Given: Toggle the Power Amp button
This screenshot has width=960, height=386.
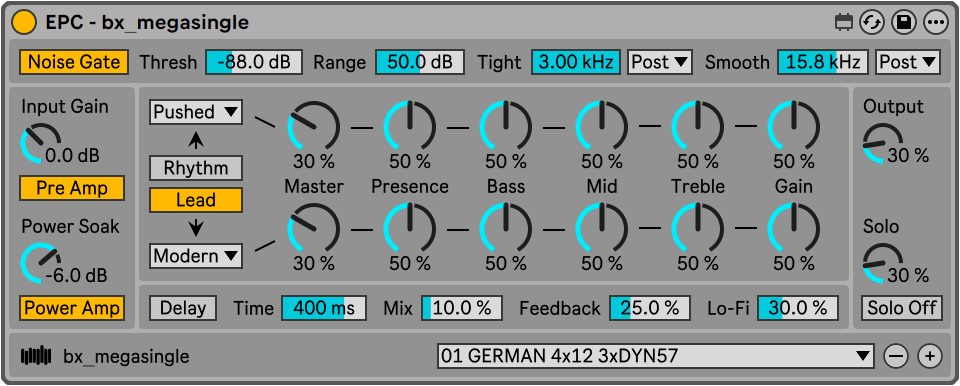Looking at the screenshot, I should pyautogui.click(x=72, y=308).
